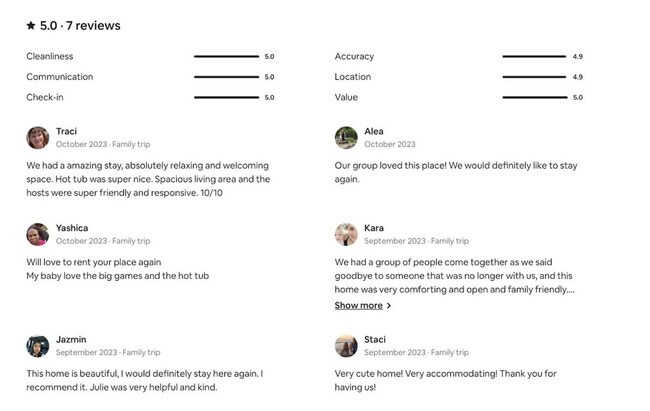This screenshot has width=650, height=411.
Task: Click reviewer name Jazmin
Action: (x=70, y=339)
